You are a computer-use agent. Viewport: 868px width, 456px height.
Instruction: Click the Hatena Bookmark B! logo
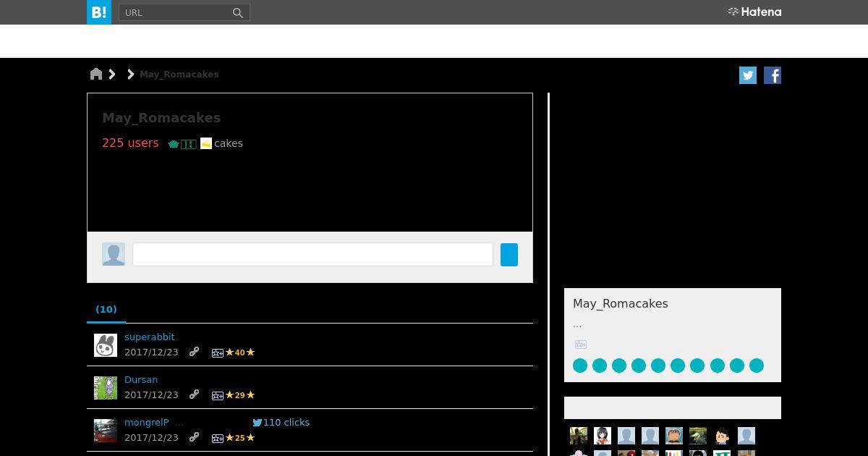(99, 12)
